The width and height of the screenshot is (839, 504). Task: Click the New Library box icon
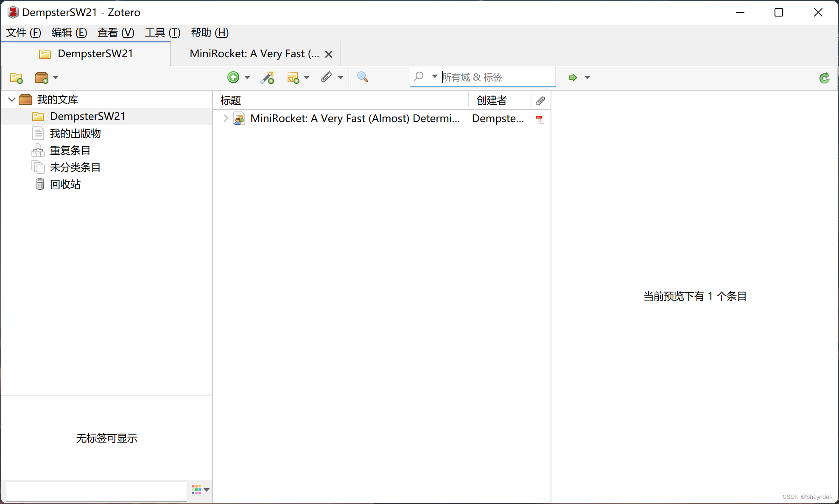[42, 78]
